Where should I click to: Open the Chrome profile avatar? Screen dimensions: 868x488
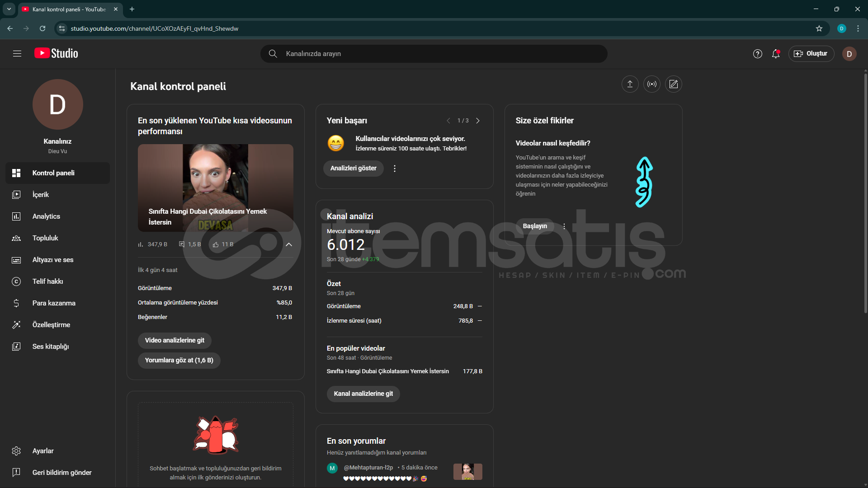tap(841, 28)
